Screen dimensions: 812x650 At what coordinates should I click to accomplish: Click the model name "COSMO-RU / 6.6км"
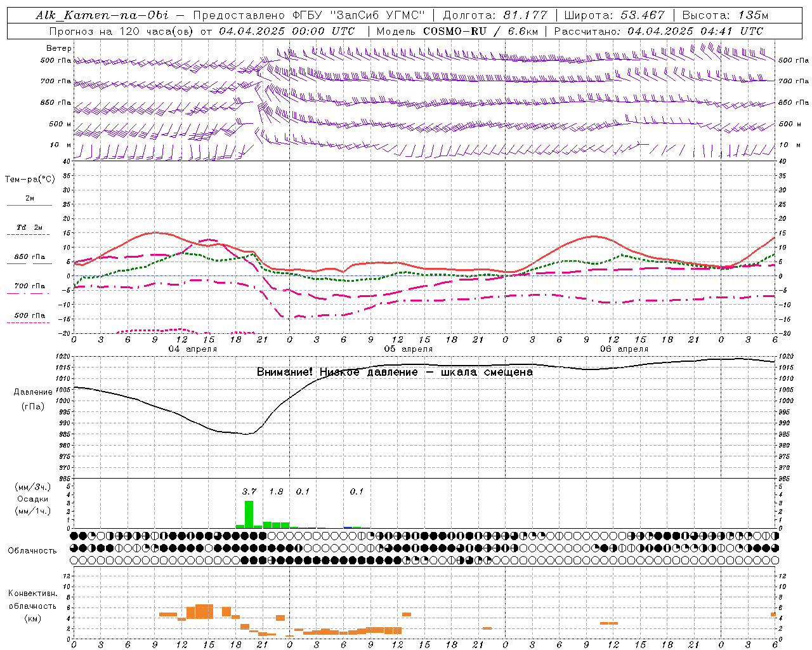pyautogui.click(x=481, y=31)
